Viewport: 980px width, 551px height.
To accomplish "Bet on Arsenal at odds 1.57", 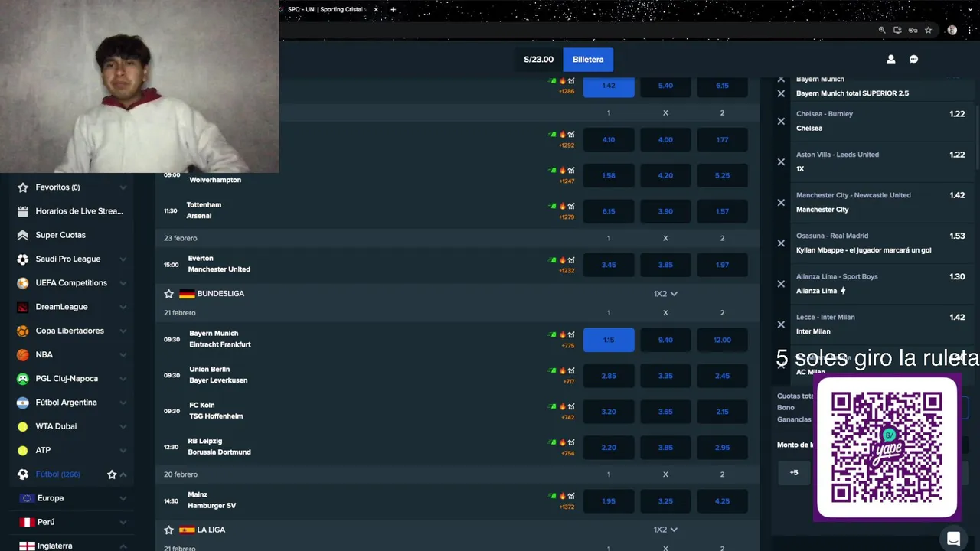I will [x=722, y=210].
